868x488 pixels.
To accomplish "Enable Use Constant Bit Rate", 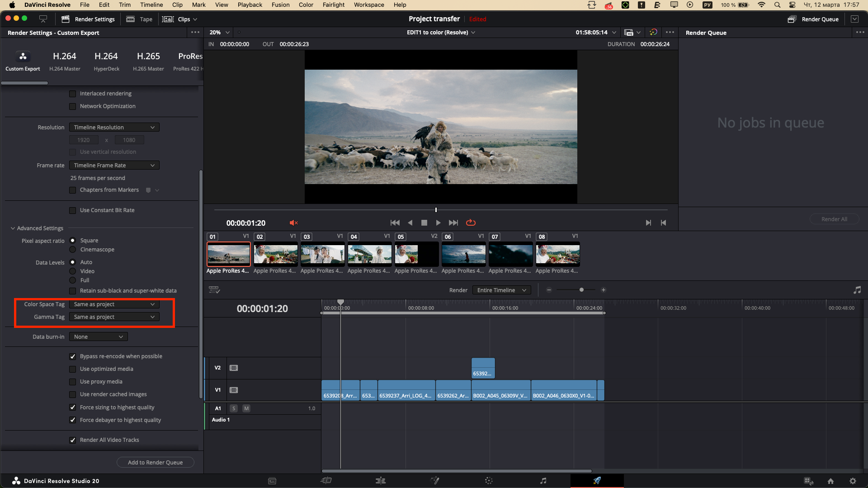I will coord(72,210).
